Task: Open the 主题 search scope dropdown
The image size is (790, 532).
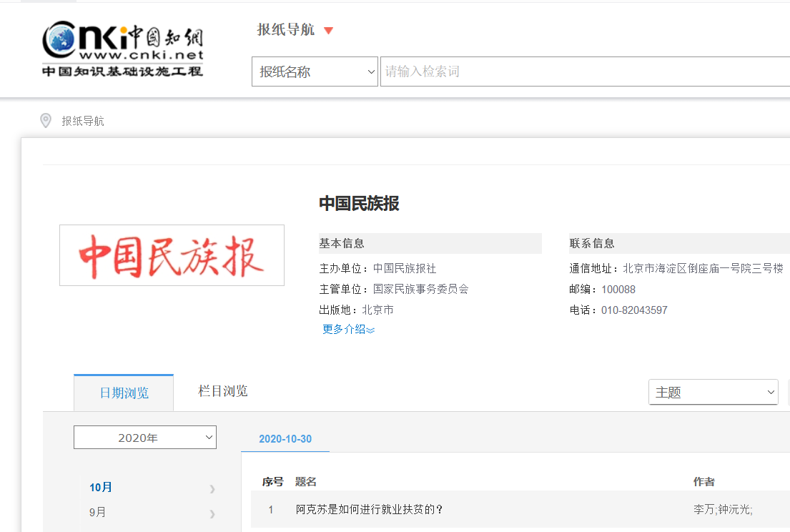Action: (714, 392)
